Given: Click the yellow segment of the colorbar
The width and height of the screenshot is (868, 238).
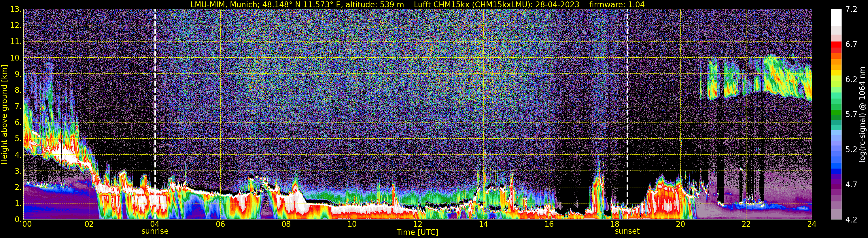Looking at the screenshot, I should (x=836, y=73).
